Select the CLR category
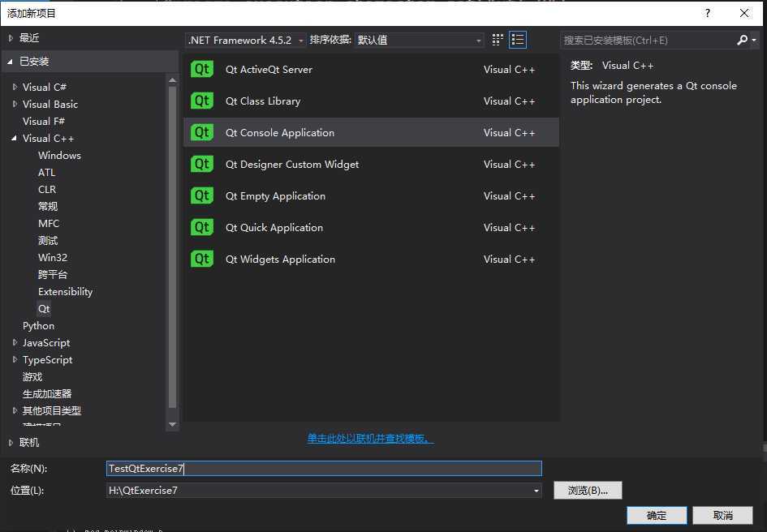The width and height of the screenshot is (767, 532). pos(47,189)
